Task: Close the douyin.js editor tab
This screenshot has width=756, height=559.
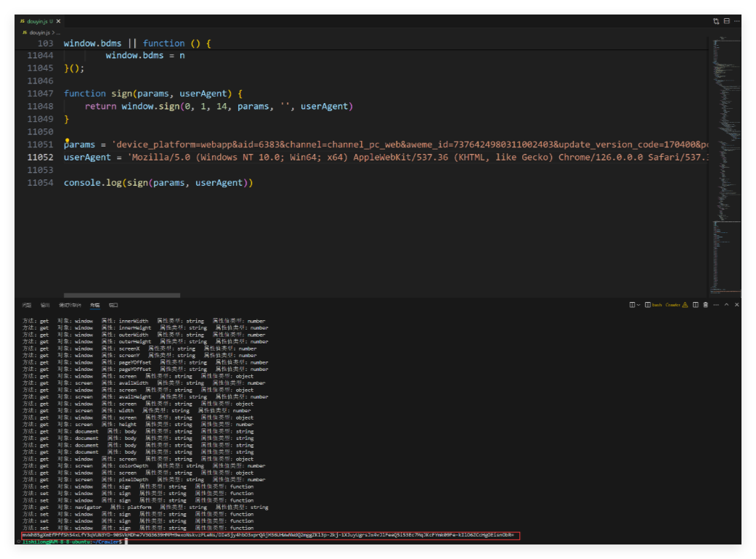Action: click(58, 21)
